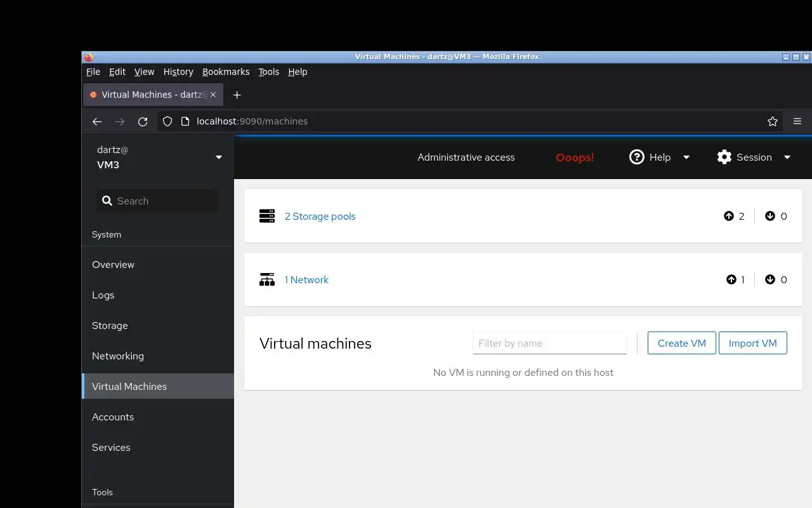
Task: Click the back arrow in Firefox toolbar
Action: pyautogui.click(x=97, y=121)
